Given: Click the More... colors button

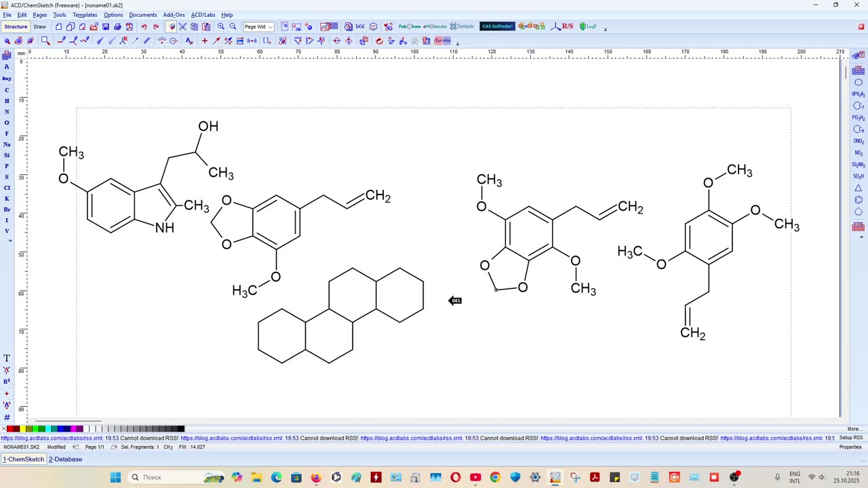Looking at the screenshot, I should click(854, 429).
